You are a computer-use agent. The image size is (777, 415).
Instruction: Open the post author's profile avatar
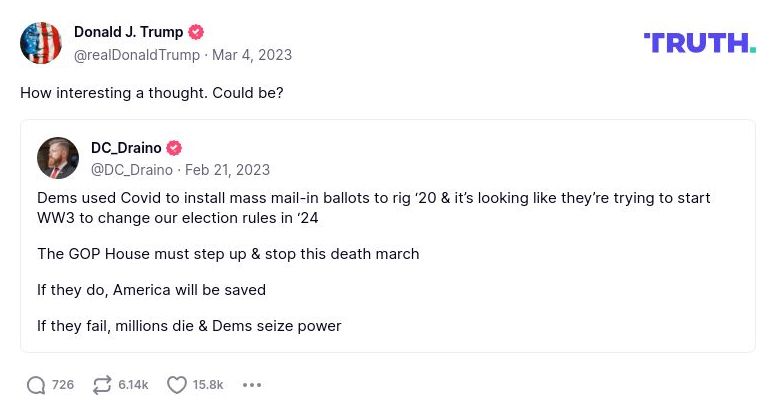pos(41,42)
